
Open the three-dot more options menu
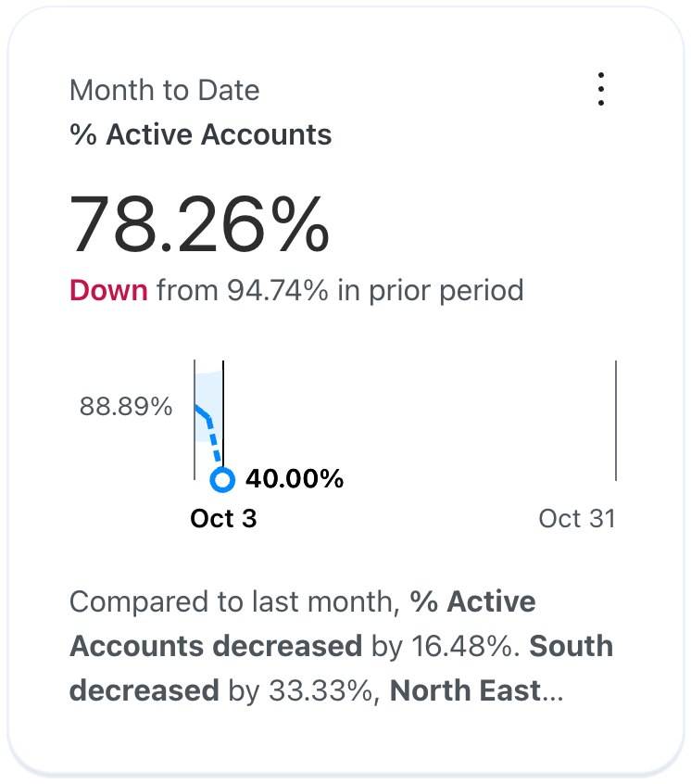(x=601, y=90)
